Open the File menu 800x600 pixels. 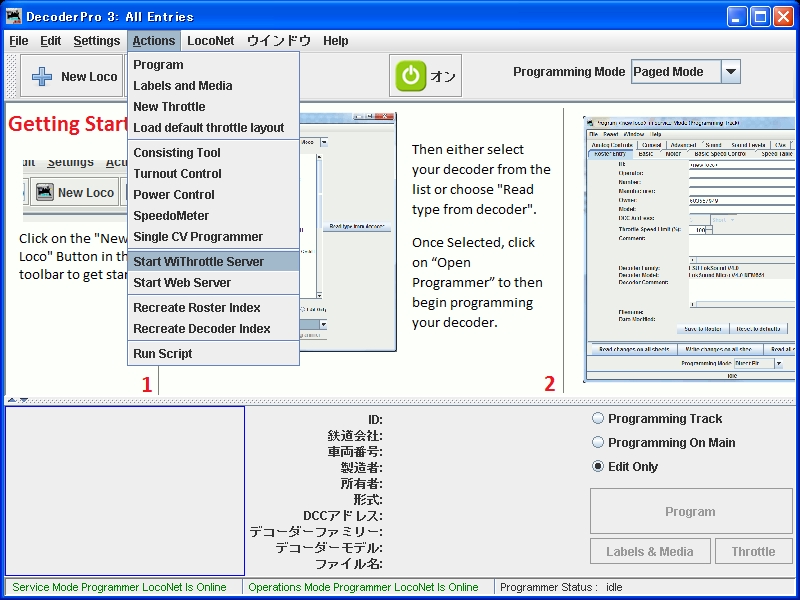point(19,41)
